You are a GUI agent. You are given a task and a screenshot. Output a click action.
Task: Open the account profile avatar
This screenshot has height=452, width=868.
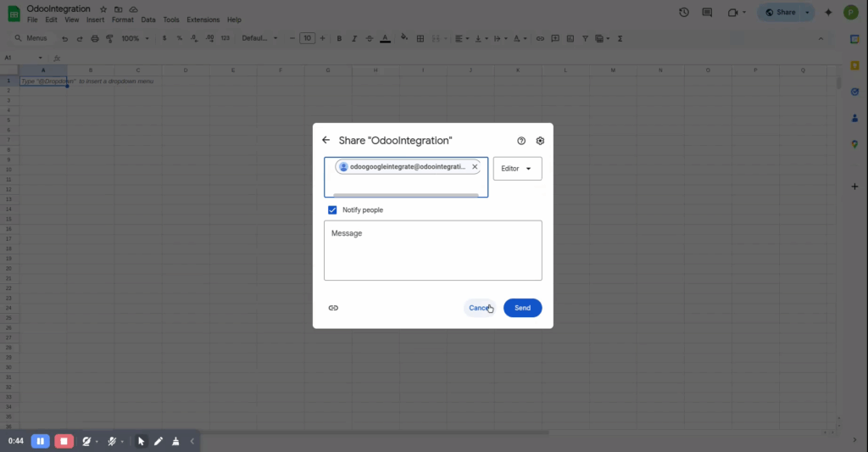click(x=851, y=12)
